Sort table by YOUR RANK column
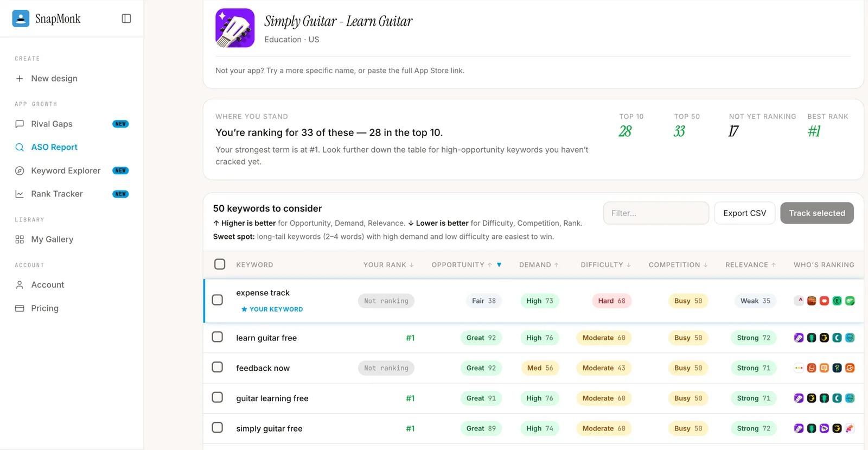The height and width of the screenshot is (450, 868). point(388,265)
